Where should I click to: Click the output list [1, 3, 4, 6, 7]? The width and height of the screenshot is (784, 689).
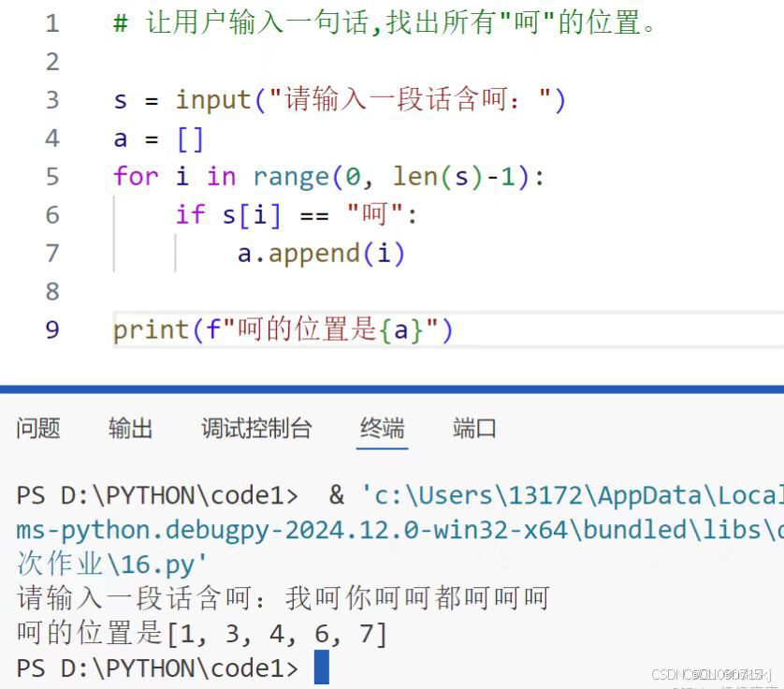point(277,634)
